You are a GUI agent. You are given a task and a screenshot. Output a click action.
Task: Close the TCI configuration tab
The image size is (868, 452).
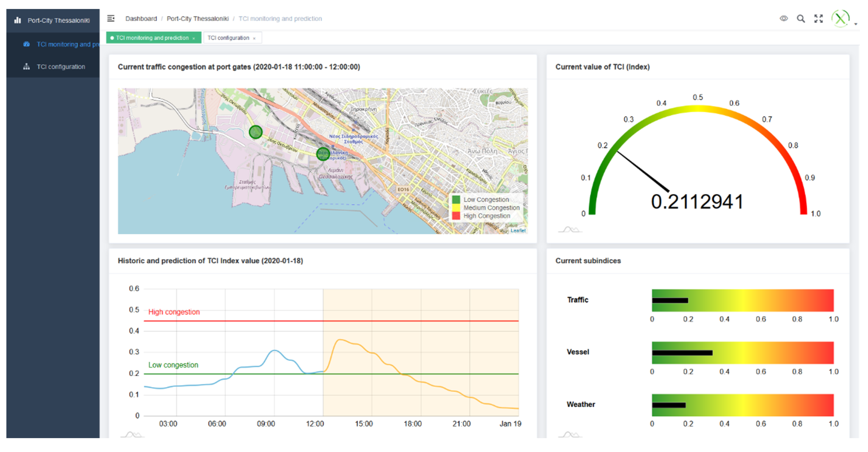[x=254, y=38]
